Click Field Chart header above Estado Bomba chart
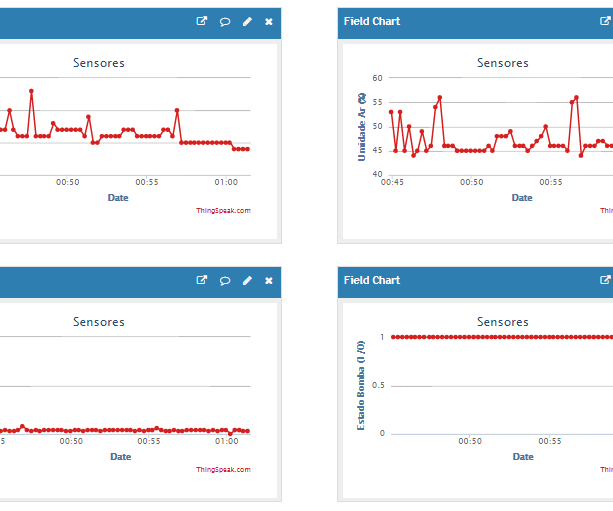 click(x=372, y=281)
